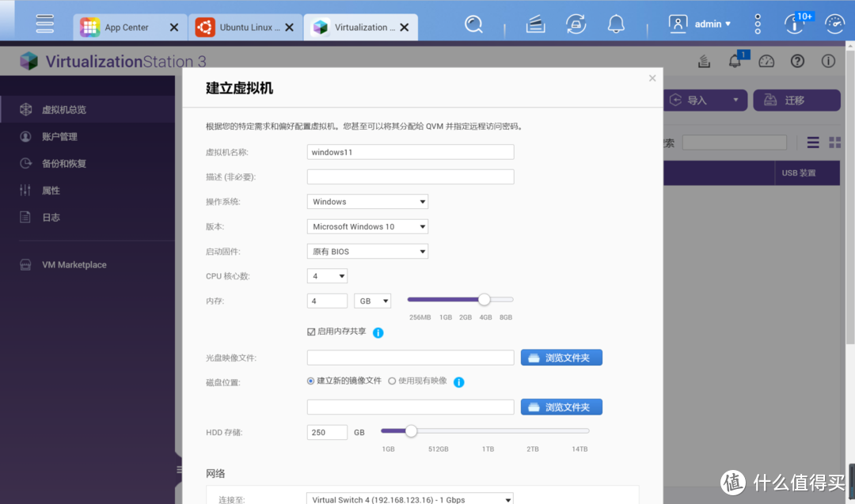The width and height of the screenshot is (855, 504).
Task: Click info icon beside 启用内存共享
Action: (378, 332)
